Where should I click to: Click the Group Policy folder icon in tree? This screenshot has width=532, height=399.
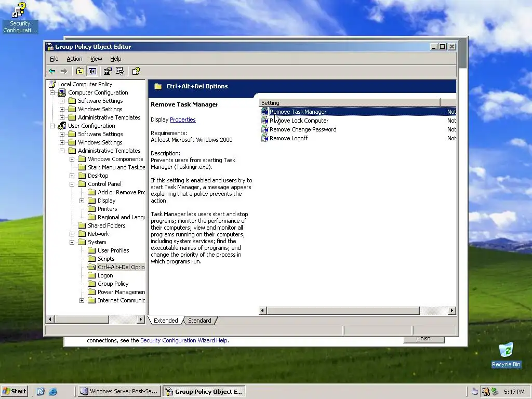[x=91, y=284]
